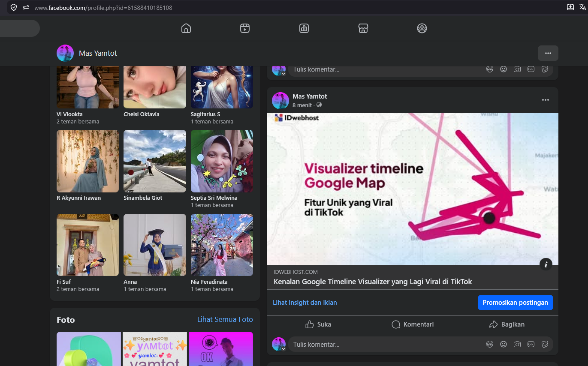
Task: Open Lihat Semua Foto link
Action: coord(225,319)
